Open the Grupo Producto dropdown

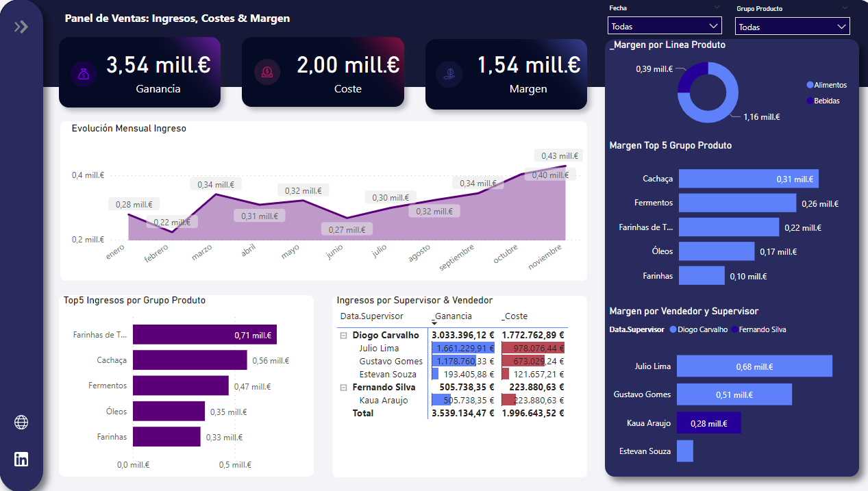[792, 27]
